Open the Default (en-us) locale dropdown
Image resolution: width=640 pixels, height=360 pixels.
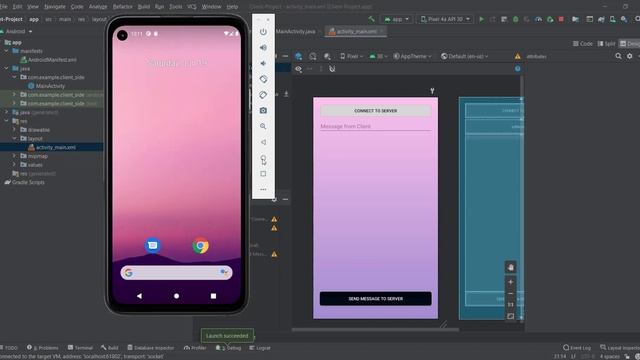pos(464,56)
